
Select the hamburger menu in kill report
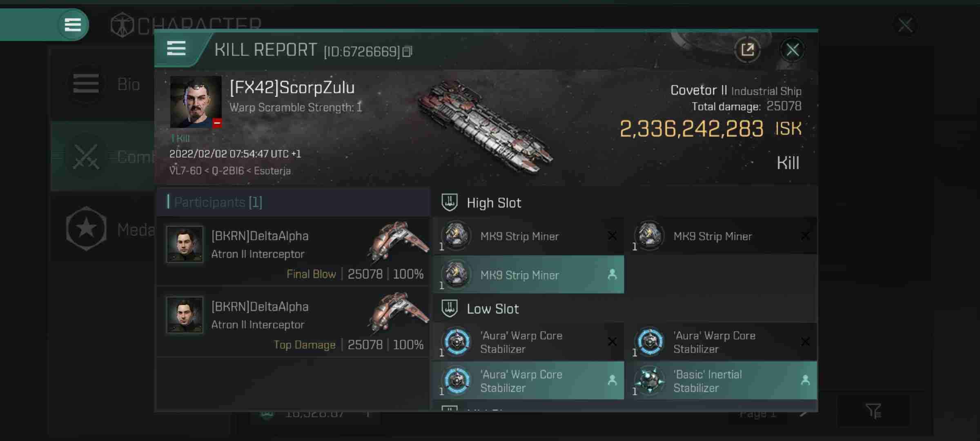pos(176,49)
